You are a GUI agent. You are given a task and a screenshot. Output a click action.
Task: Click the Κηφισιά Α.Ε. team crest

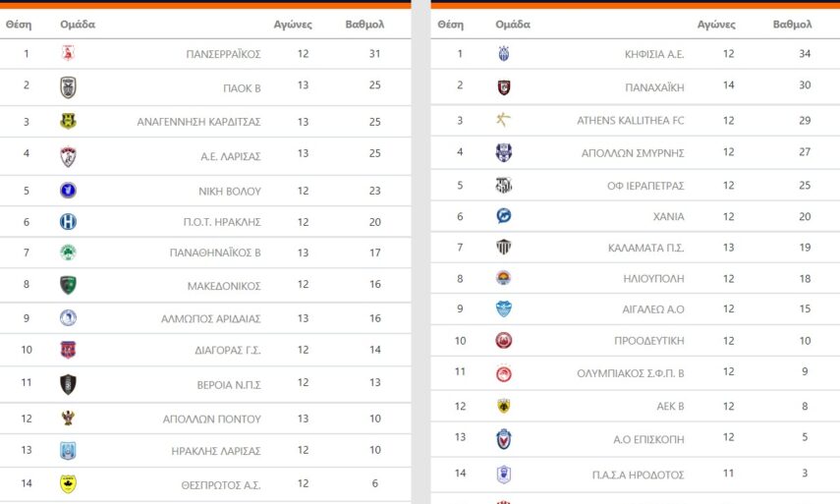tap(504, 53)
